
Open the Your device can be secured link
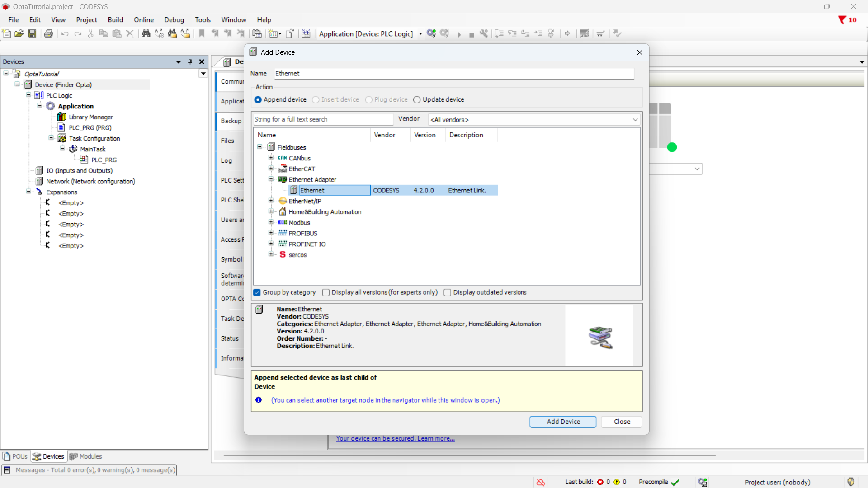[395, 438]
